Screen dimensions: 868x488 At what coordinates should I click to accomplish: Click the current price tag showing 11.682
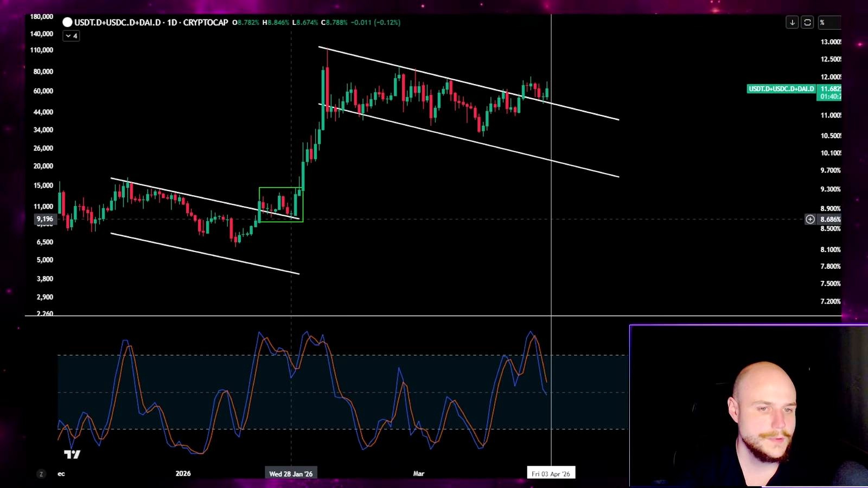[x=829, y=92]
